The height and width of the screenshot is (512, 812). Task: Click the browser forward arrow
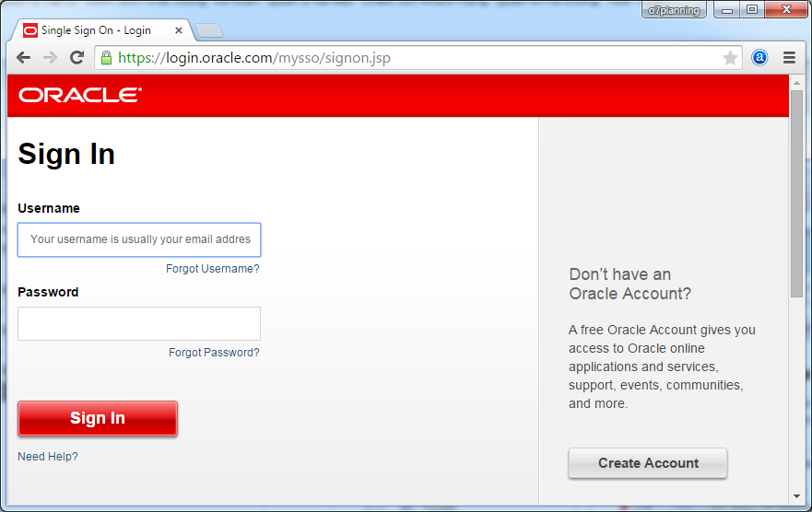tap(51, 57)
